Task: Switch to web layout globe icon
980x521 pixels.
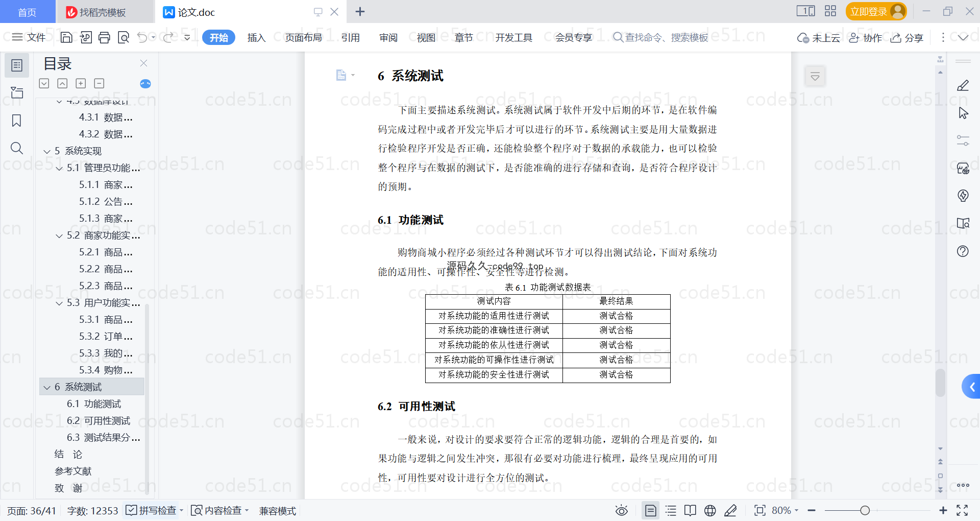Action: tap(710, 510)
